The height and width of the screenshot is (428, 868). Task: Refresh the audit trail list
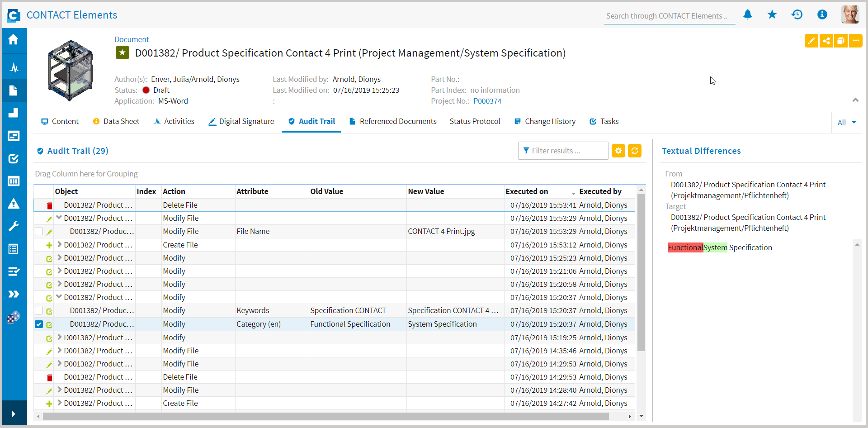click(635, 151)
